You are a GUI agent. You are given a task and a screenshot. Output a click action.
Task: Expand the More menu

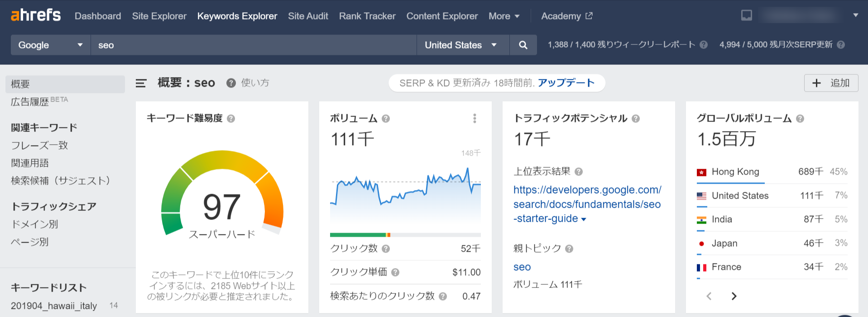pos(504,16)
